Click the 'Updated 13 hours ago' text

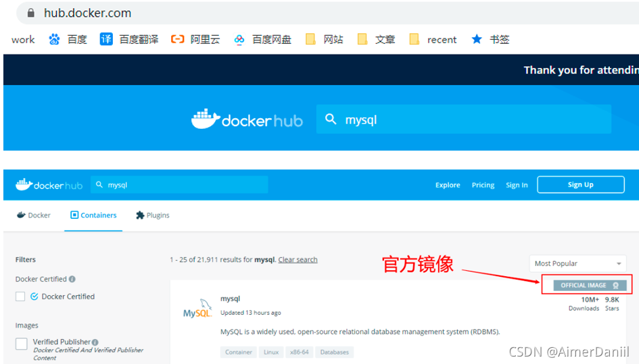click(251, 313)
